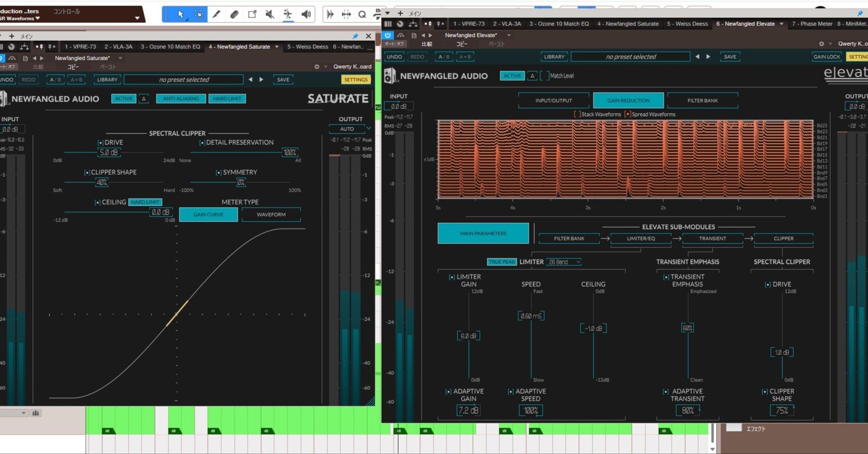The height and width of the screenshot is (454, 868).
Task: Click UNDO in the Elevate plugin
Action: click(394, 56)
